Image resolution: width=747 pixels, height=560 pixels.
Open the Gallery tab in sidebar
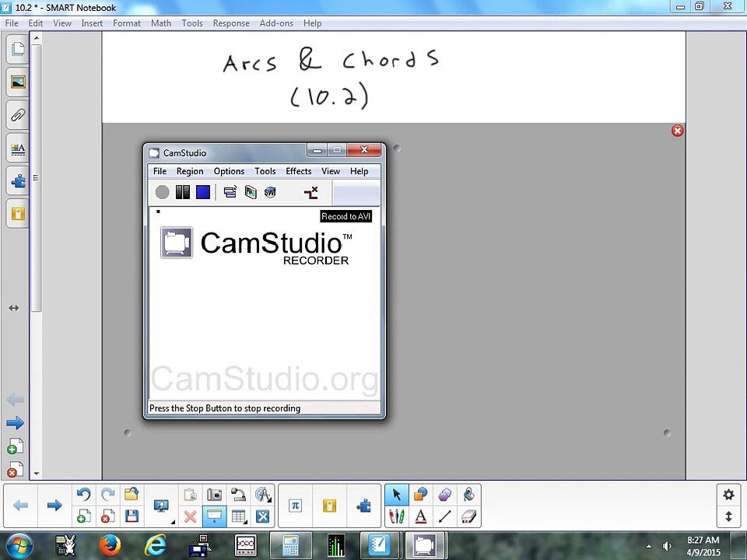[18, 82]
